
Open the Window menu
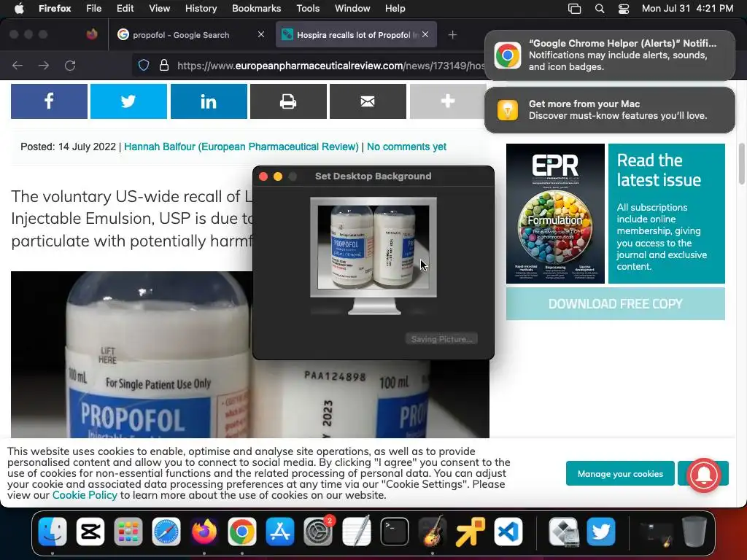(x=352, y=9)
